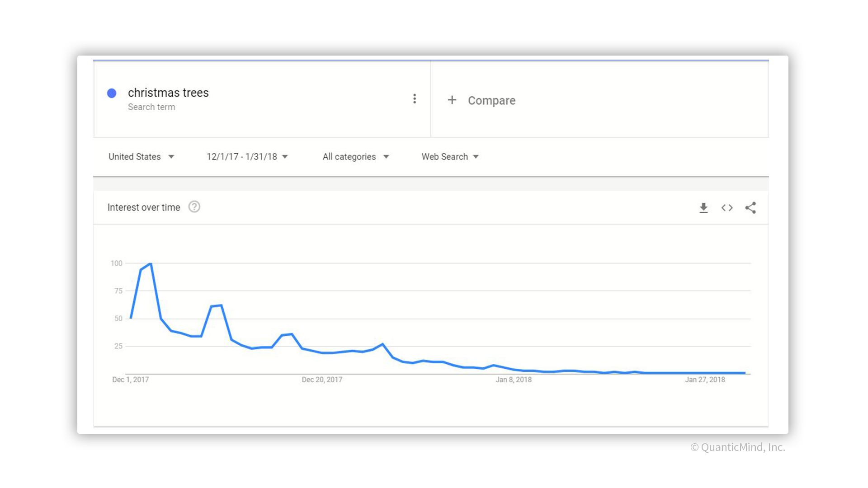Open the 12/1/17 - 1/31/18 date range dropdown
The image size is (868, 488).
tap(247, 157)
